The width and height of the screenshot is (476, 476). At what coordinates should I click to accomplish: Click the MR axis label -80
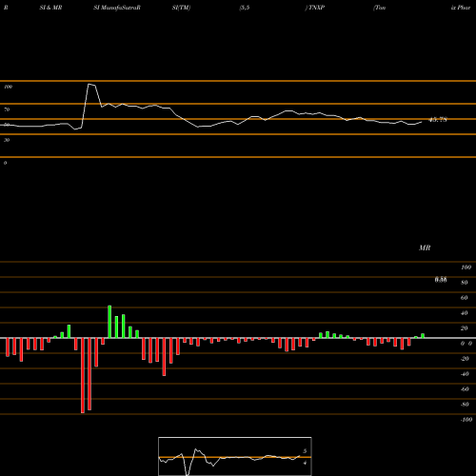pos(465,405)
